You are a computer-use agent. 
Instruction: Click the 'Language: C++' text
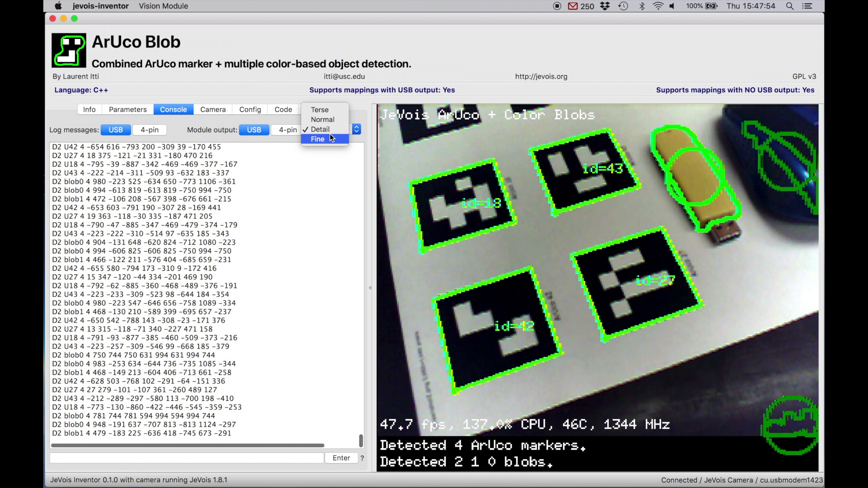click(81, 90)
